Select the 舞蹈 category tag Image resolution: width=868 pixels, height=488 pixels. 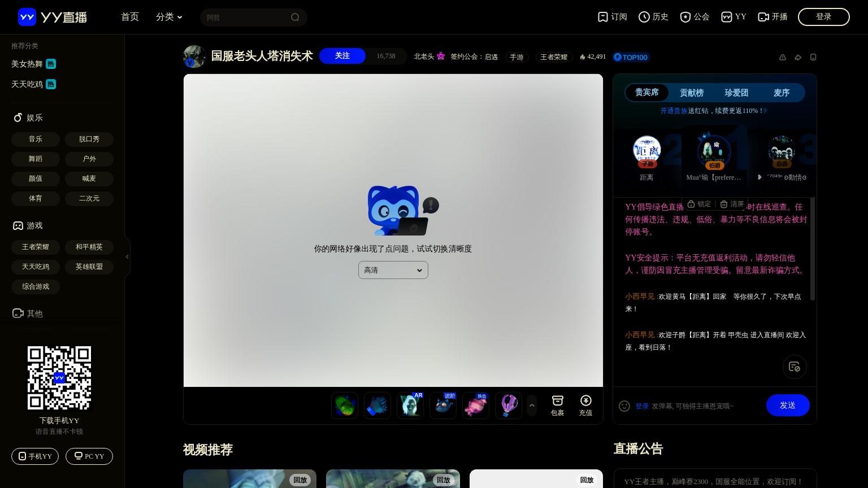[x=36, y=159]
